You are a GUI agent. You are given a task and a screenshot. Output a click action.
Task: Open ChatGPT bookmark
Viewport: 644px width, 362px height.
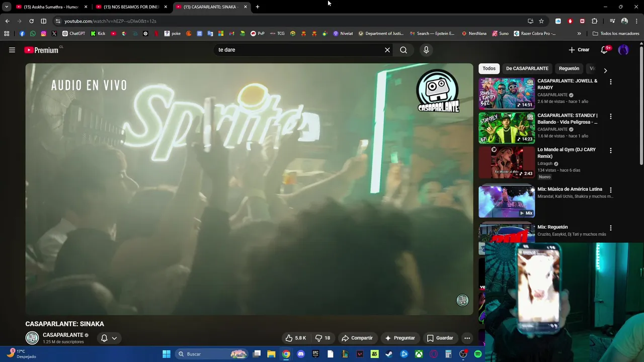click(74, 34)
